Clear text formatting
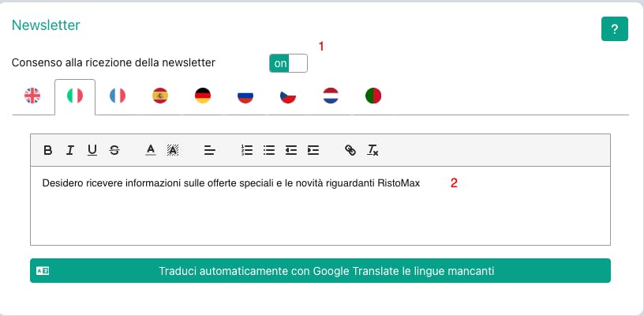The width and height of the screenshot is (644, 316). 373,150
